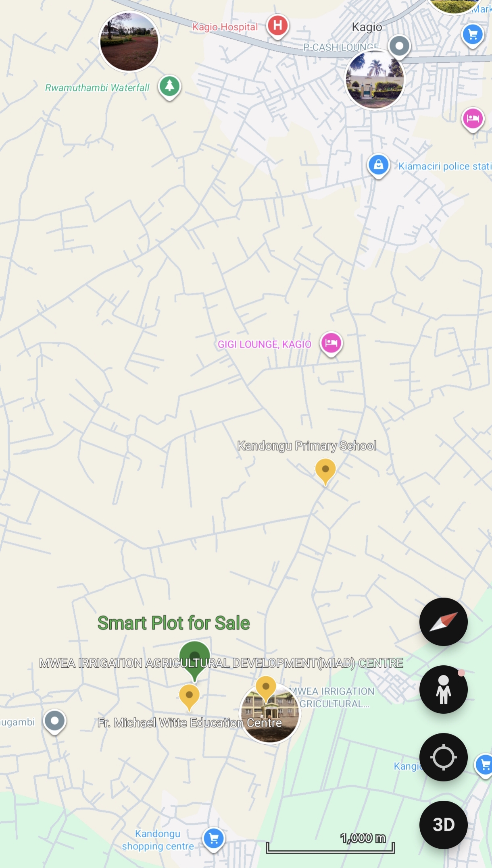Select grey location pin near ugambi label
The height and width of the screenshot is (868, 492).
55,722
